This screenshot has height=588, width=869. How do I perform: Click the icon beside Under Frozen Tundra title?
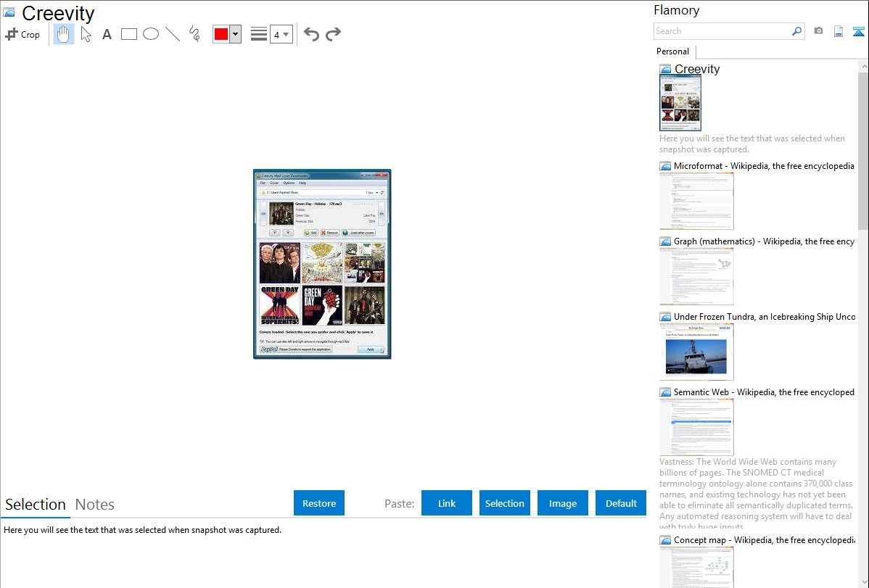pyautogui.click(x=665, y=316)
